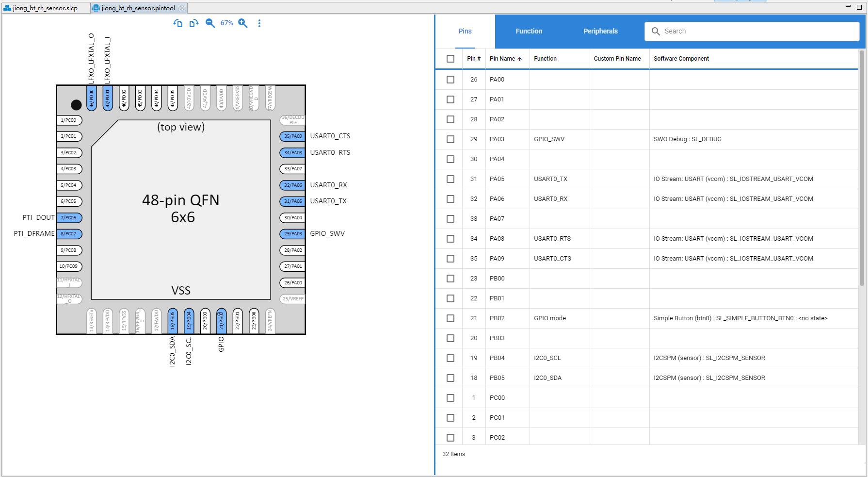Select pin 7/PC06 on the chip

[x=69, y=218]
